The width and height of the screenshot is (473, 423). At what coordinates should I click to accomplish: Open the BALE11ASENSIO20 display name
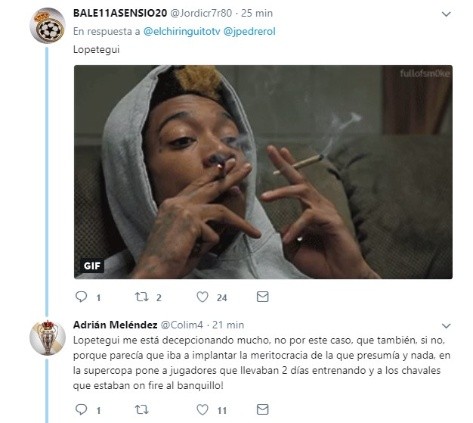pyautogui.click(x=120, y=13)
